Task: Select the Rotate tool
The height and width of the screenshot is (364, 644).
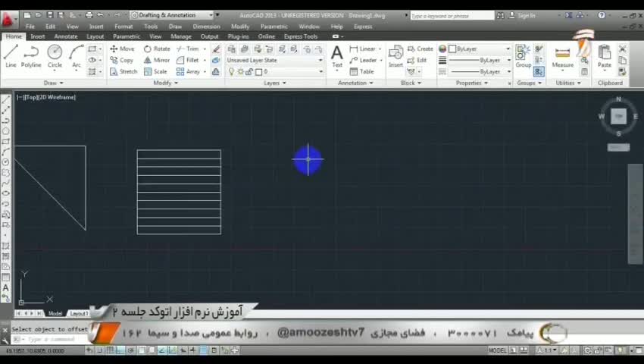Action: point(156,49)
